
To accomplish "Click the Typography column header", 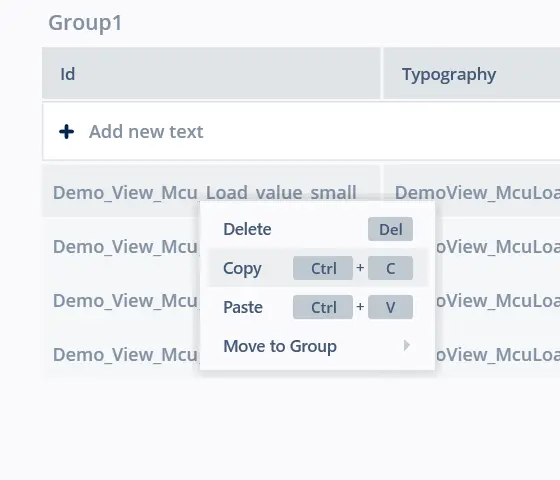I will [471, 74].
